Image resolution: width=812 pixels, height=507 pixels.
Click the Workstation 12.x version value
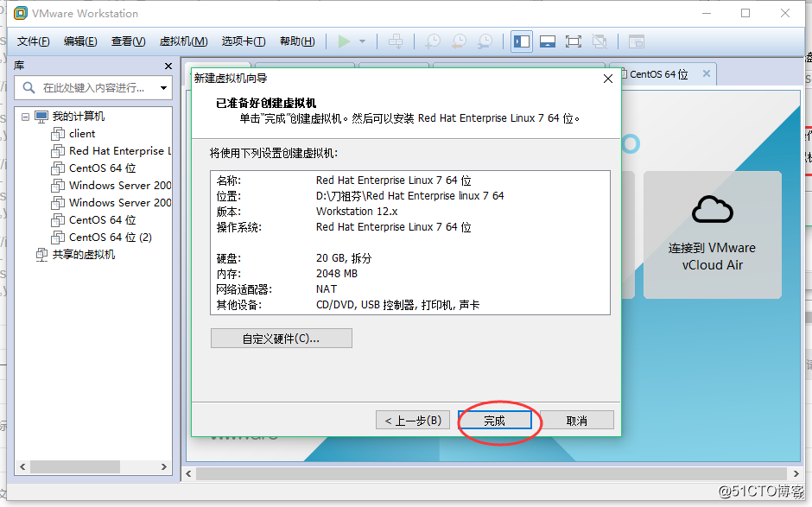click(357, 212)
